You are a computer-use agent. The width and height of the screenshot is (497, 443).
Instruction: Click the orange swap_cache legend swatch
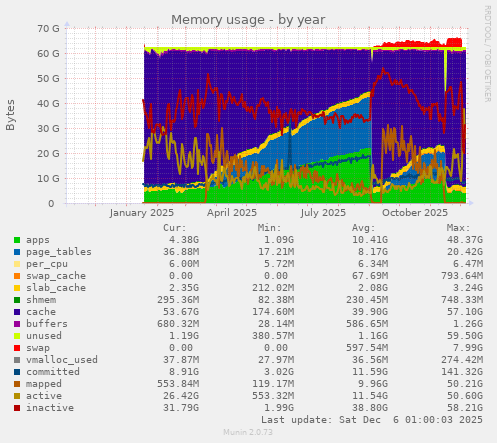17,276
